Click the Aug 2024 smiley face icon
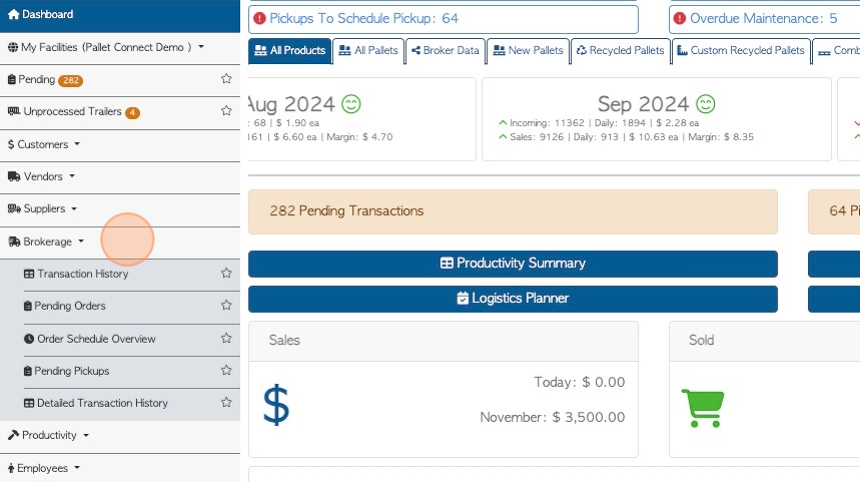Image resolution: width=860 pixels, height=482 pixels. [351, 104]
